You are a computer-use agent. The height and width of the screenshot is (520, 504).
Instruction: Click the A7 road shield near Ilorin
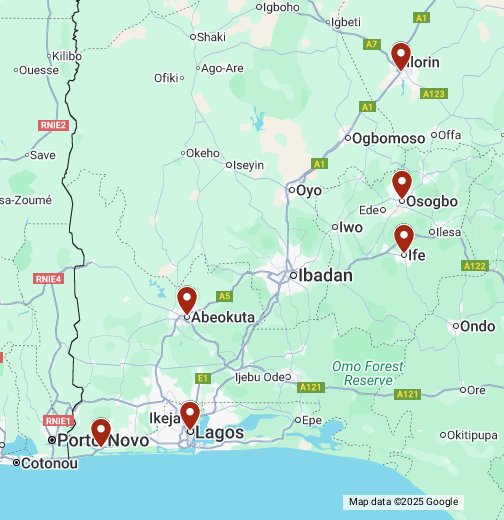pos(371,44)
